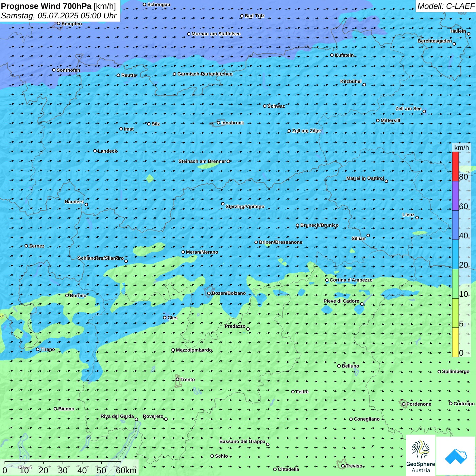The width and height of the screenshot is (476, 476).
Task: Click the Hallein city marker
Action: (469, 34)
